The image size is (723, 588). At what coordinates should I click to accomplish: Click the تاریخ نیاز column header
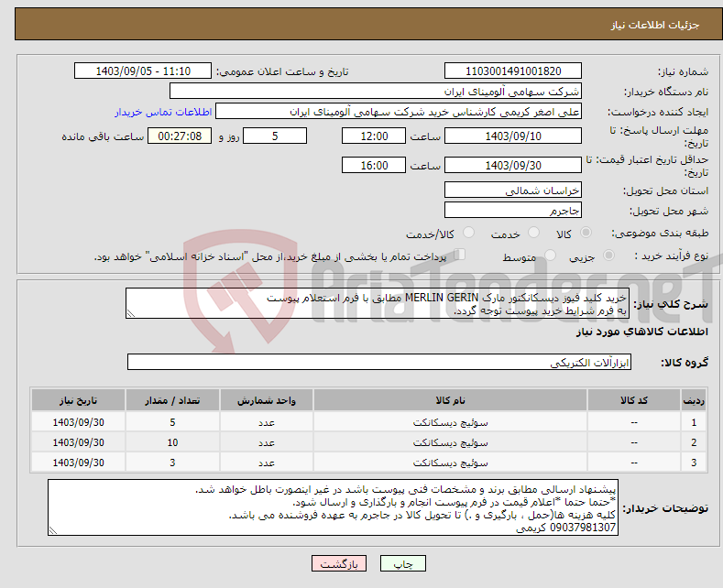[79, 400]
